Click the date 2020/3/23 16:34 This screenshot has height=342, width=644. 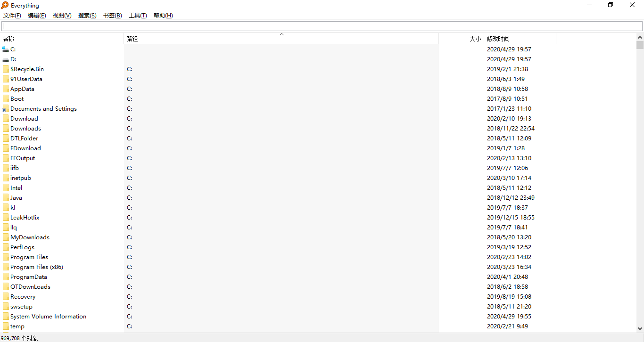pos(509,267)
